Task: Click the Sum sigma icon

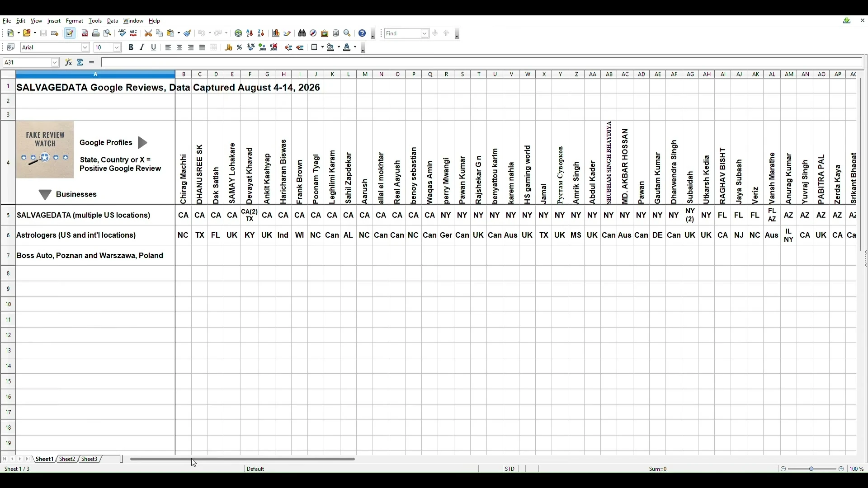Action: point(80,63)
